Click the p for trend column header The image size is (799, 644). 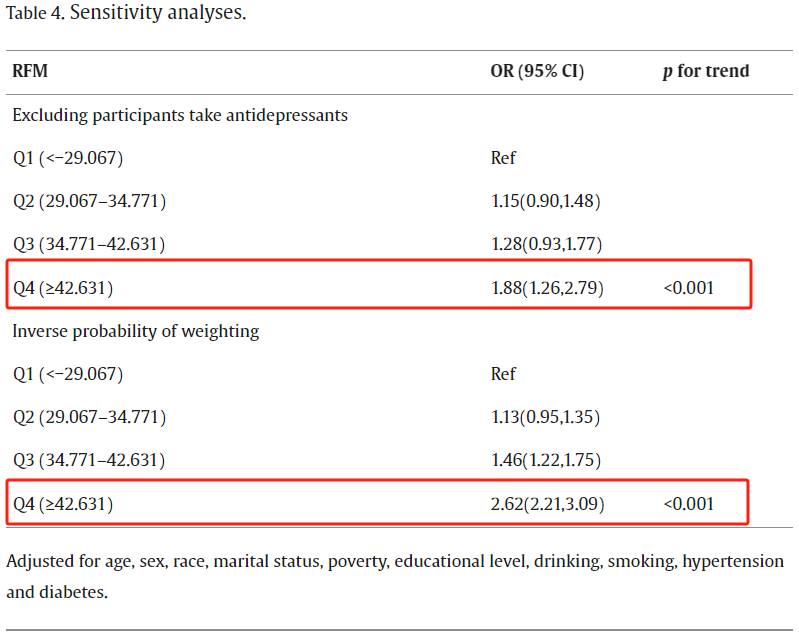click(x=706, y=71)
